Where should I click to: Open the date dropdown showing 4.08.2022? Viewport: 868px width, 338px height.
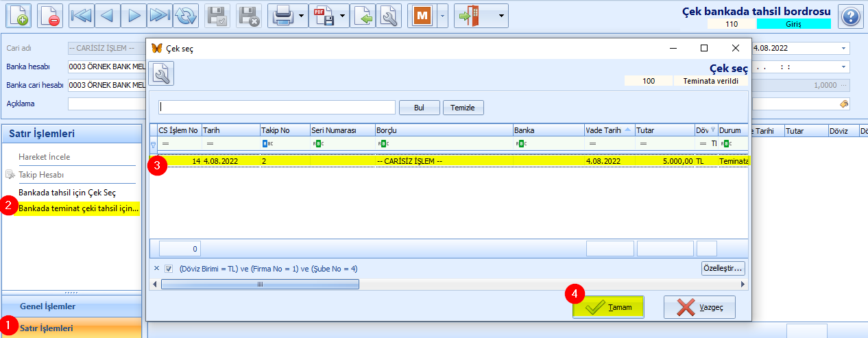pos(843,49)
